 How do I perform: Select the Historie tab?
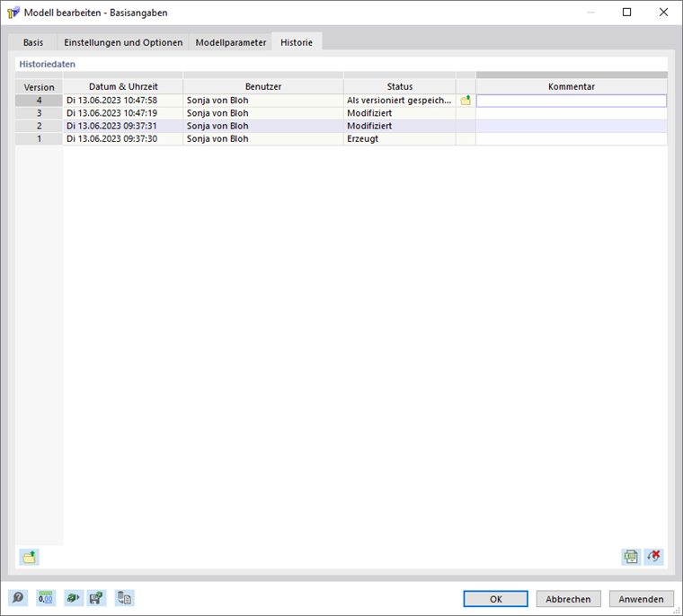click(297, 42)
